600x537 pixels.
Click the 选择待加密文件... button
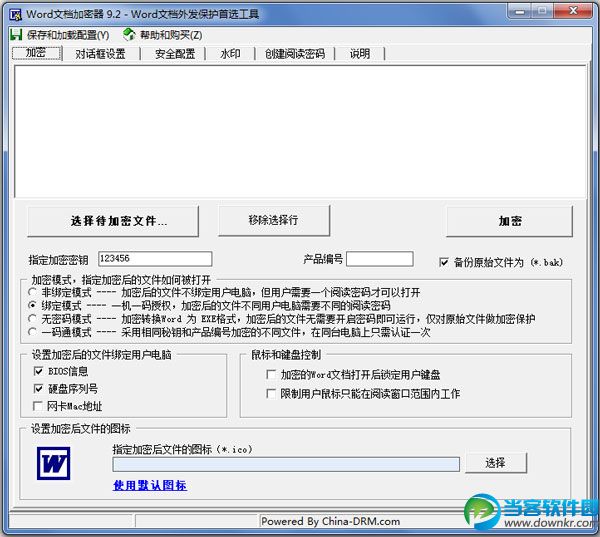coord(113,221)
